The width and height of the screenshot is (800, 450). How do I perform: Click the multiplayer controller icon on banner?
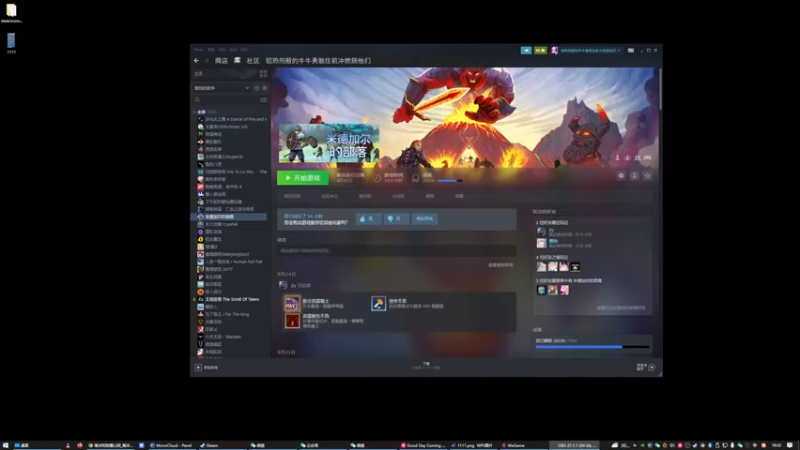pos(647,158)
